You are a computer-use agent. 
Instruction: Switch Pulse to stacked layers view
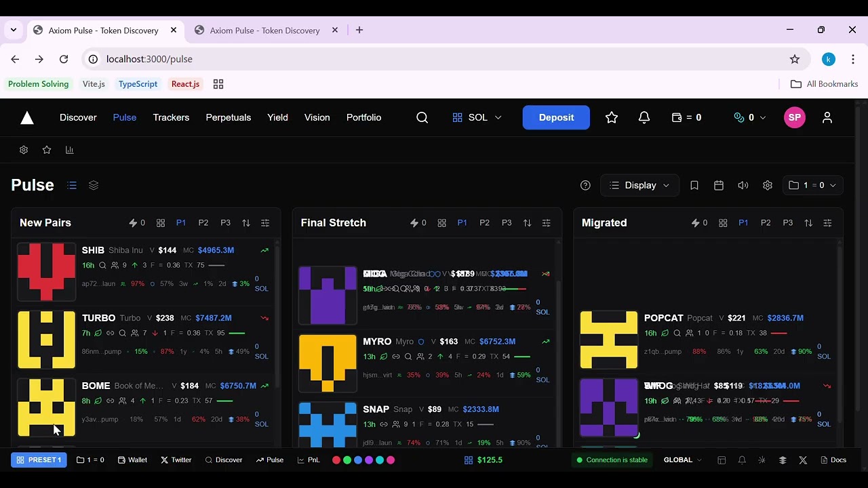pyautogui.click(x=94, y=186)
